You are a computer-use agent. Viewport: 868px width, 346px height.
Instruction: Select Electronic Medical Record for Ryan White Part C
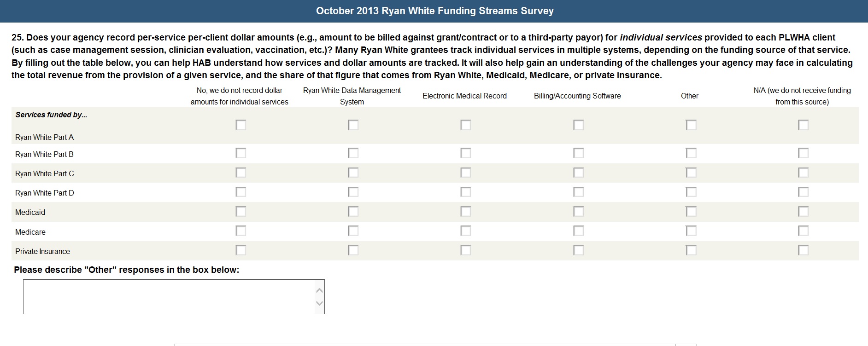click(x=466, y=173)
